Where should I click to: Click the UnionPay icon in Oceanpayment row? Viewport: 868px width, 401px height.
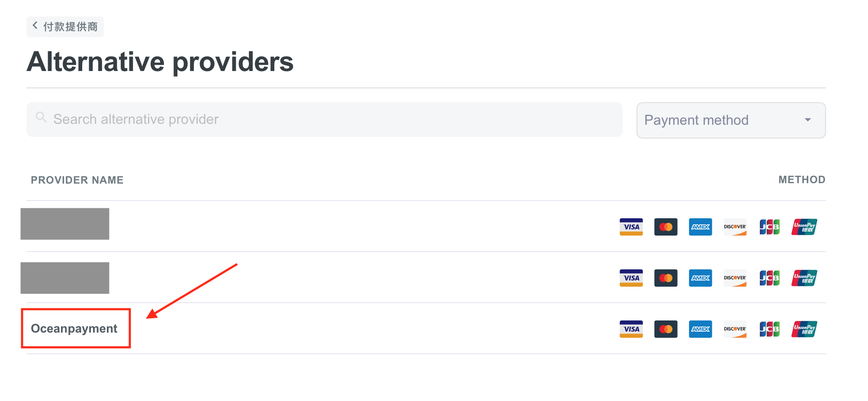(x=804, y=329)
